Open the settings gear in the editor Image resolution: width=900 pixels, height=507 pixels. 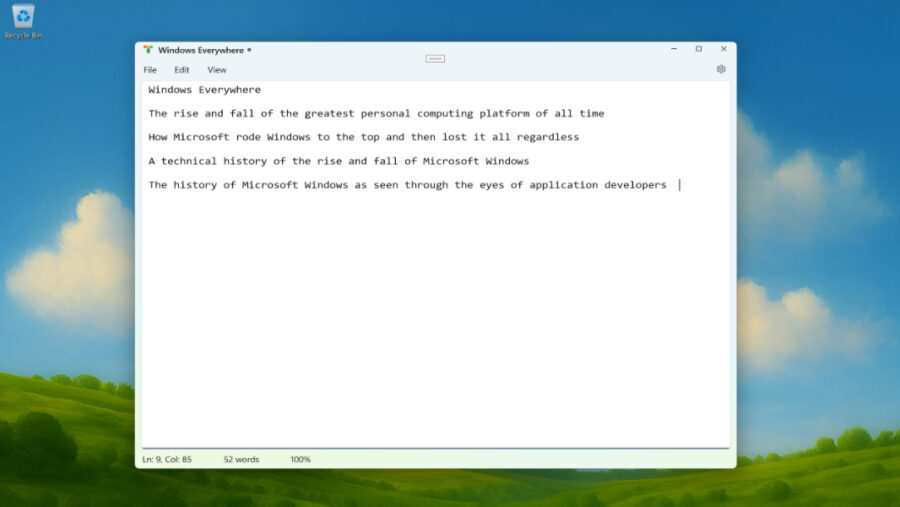coord(721,70)
